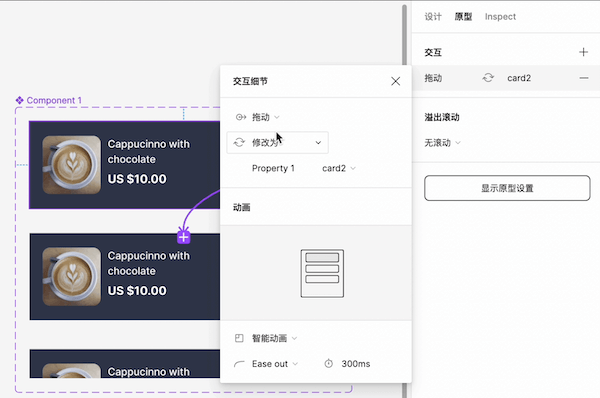Select the second card's coffee image

pos(72,276)
